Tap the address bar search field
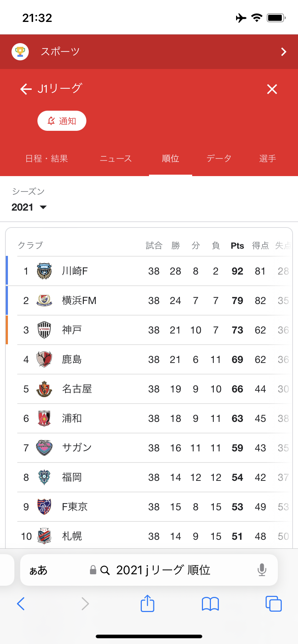The height and width of the screenshot is (644, 298). pyautogui.click(x=163, y=570)
